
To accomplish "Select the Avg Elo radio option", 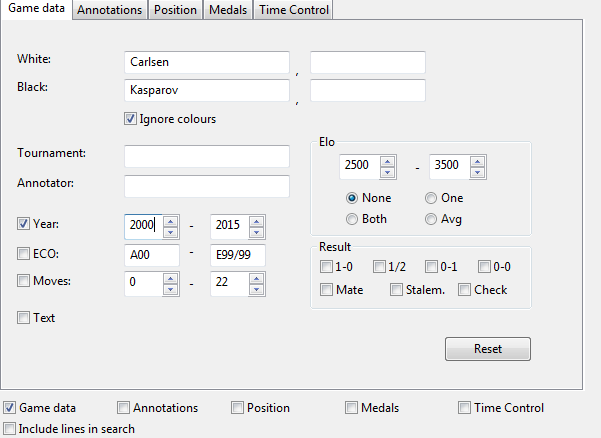I will [x=431, y=218].
